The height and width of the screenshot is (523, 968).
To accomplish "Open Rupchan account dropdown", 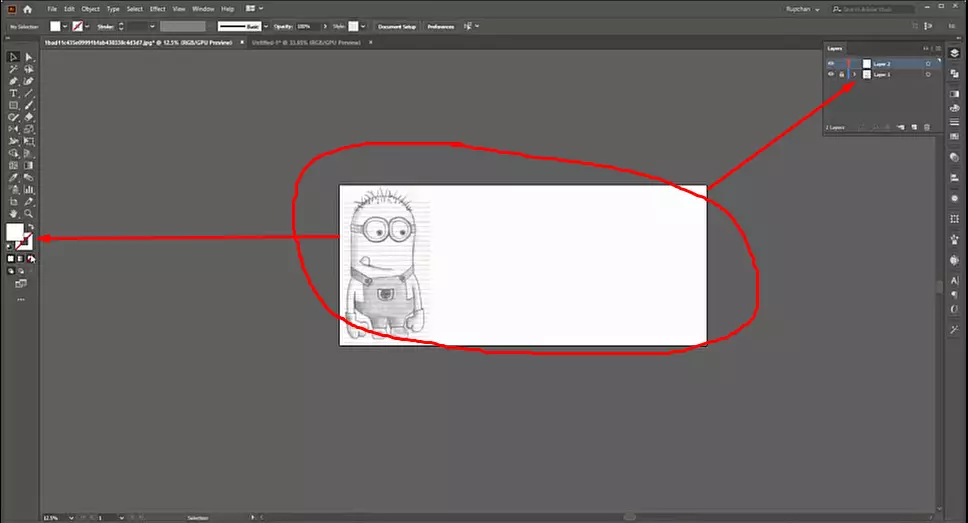I will [803, 9].
